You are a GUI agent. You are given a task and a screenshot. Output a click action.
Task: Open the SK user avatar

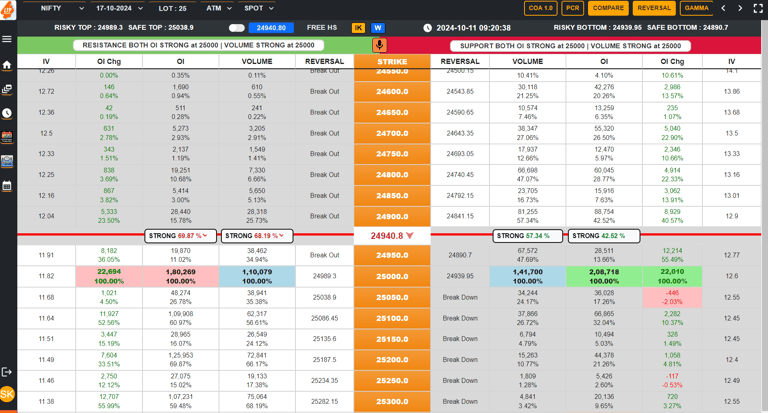tap(7, 394)
